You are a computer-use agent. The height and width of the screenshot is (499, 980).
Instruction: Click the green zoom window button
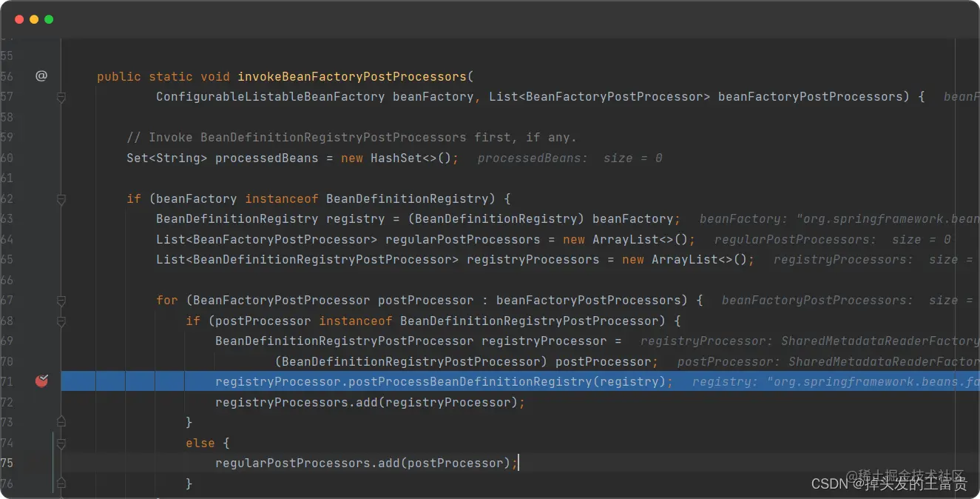coord(49,19)
